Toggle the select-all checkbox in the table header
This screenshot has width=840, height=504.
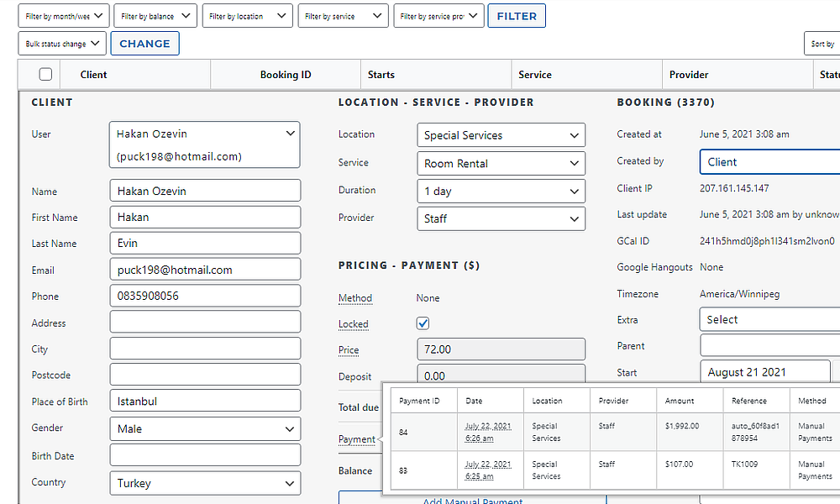pyautogui.click(x=45, y=74)
